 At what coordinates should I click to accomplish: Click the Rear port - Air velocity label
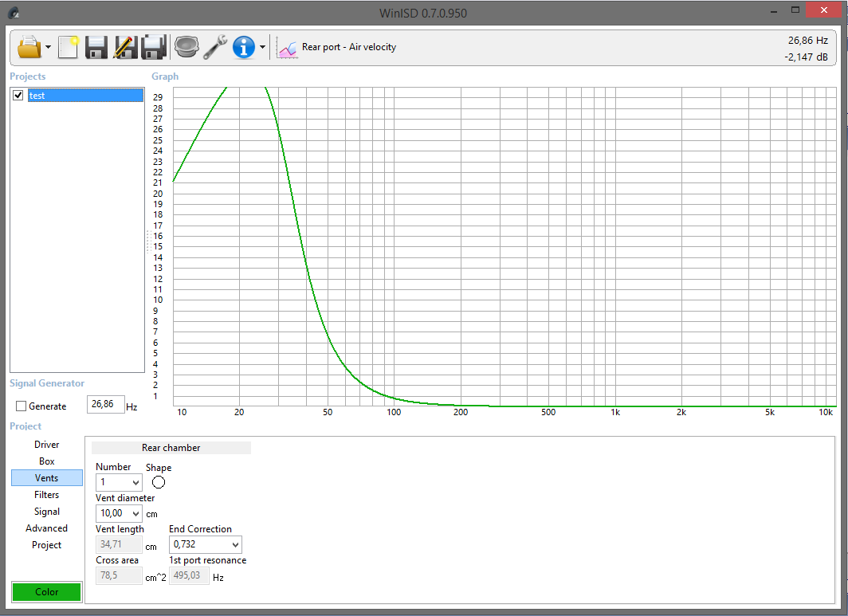[349, 47]
